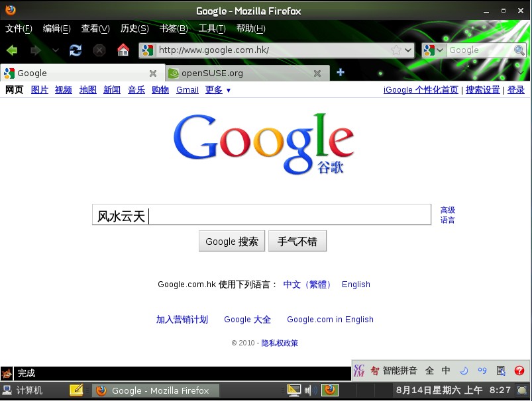Image resolution: width=532 pixels, height=401 pixels.
Task: Expand the address bar URL dropdown
Action: (408, 50)
